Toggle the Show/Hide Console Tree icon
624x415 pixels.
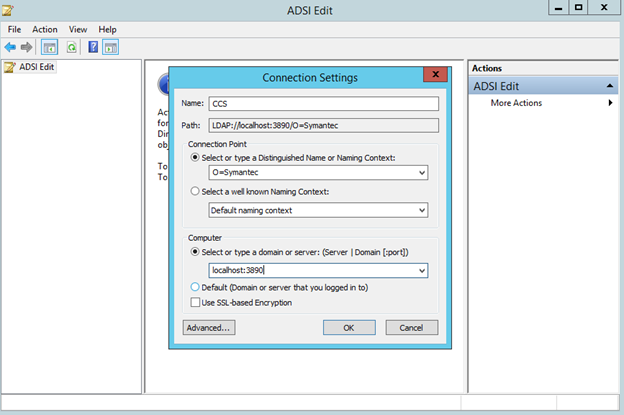pos(48,47)
